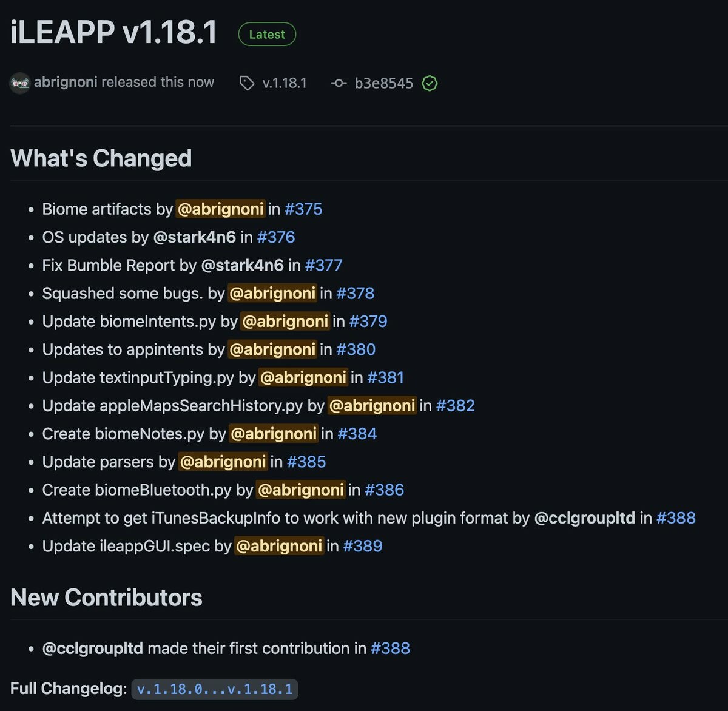
Task: Click @cclgroupltd in iTunesBackupInfo line
Action: tap(584, 518)
